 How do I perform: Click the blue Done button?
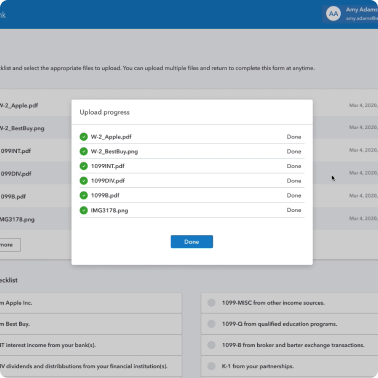pyautogui.click(x=192, y=242)
